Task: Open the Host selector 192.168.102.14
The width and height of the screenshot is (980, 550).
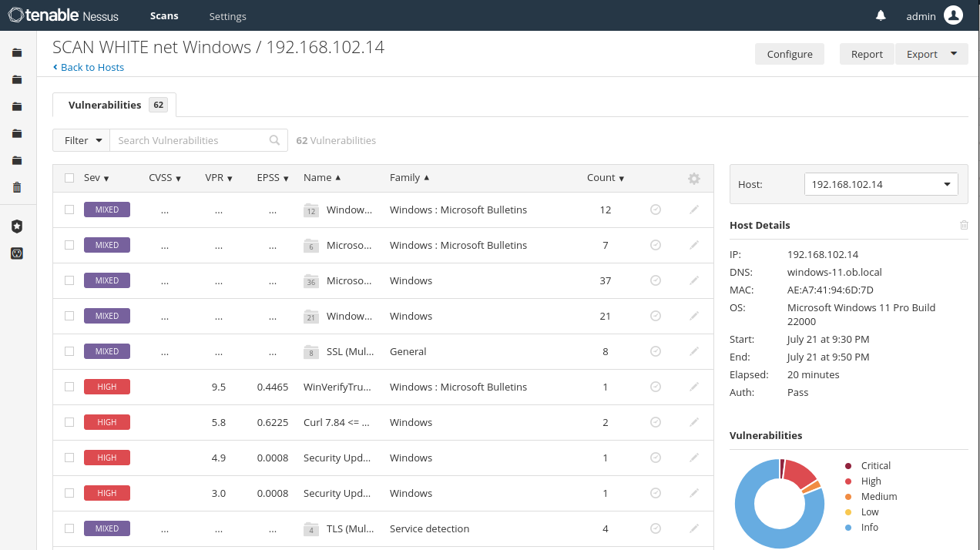Action: coord(881,184)
